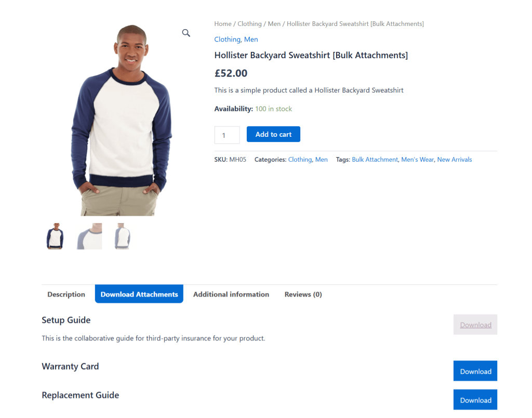Viewport: 532px width, 418px height.
Task: Click the image zoom magnifier icon
Action: click(x=185, y=33)
